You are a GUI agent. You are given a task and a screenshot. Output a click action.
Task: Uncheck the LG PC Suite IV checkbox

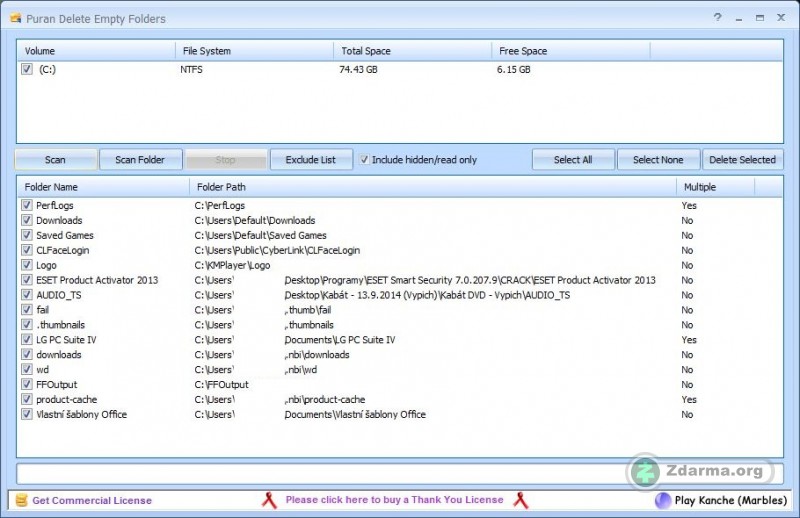27,339
